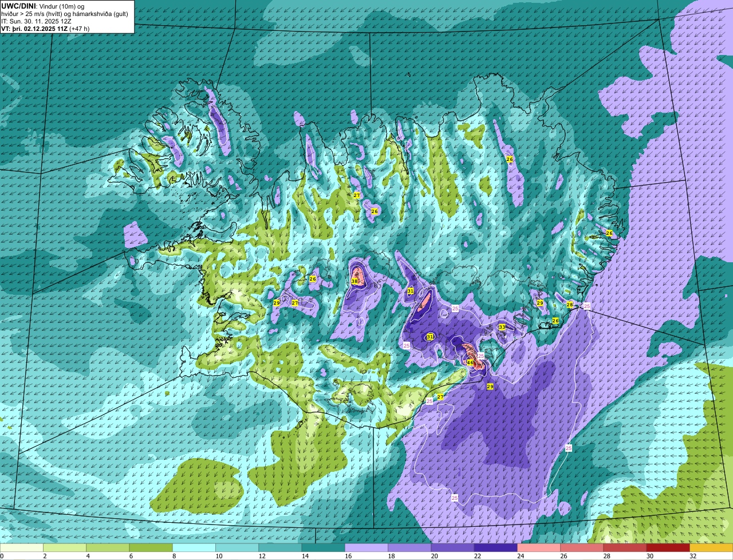The width and height of the screenshot is (733, 560).
Task: Click the yellow gust label 33
Action: click(502, 327)
